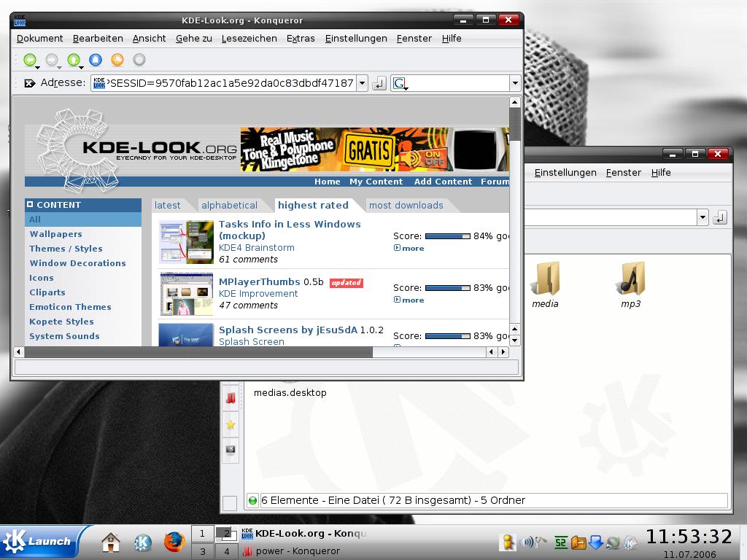This screenshot has width=747, height=560.
Task: Click the MPlayerThumbs thumbnail image
Action: tap(186, 294)
